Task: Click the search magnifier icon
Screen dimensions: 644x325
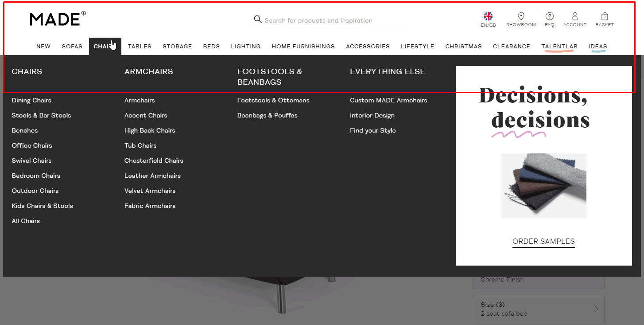Action: 258,20
